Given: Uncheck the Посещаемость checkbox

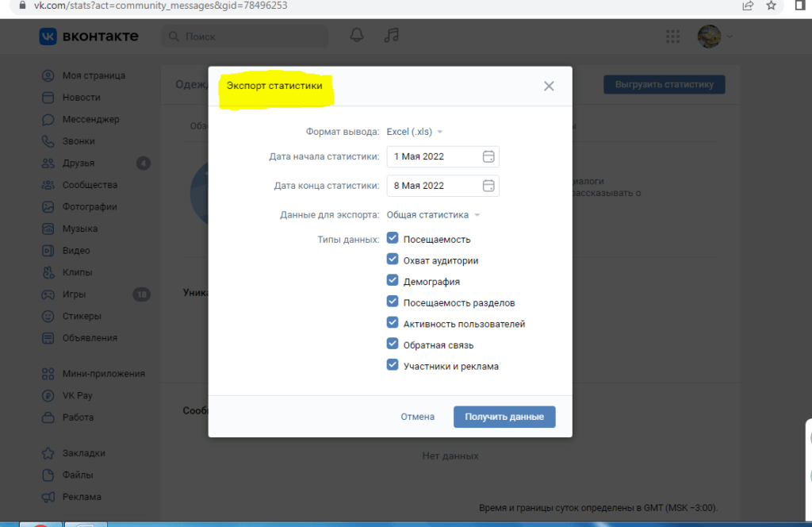Looking at the screenshot, I should click(x=393, y=238).
